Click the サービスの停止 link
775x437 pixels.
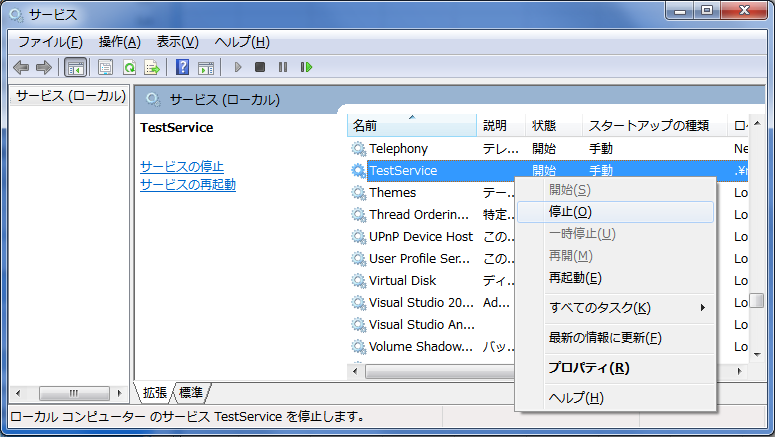tap(182, 167)
